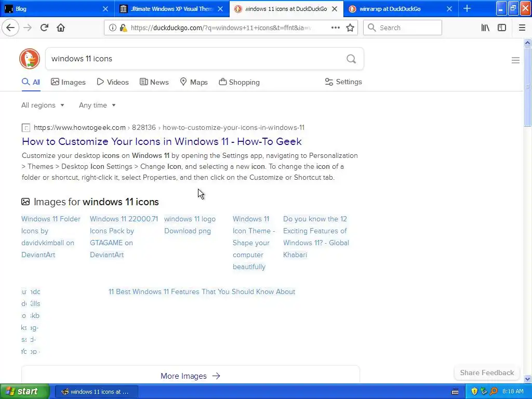The width and height of the screenshot is (532, 399).
Task: Click the page scrollbar down arrow
Action: coord(527,379)
